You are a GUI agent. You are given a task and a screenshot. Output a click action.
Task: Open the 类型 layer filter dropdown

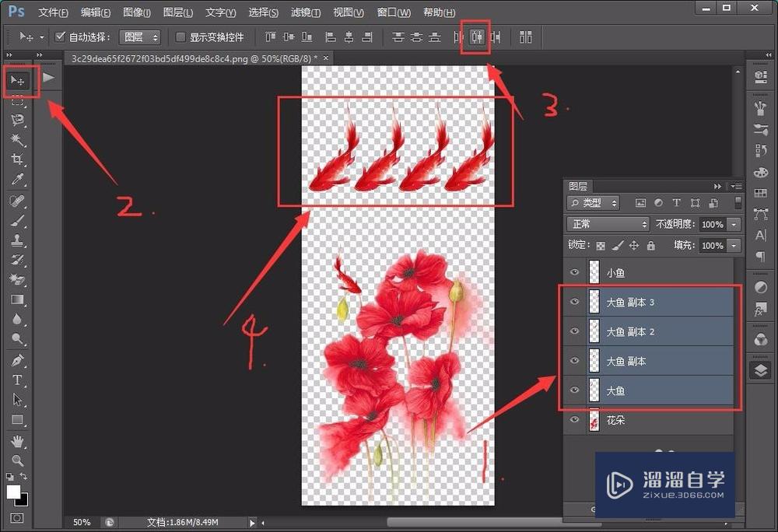pyautogui.click(x=593, y=203)
